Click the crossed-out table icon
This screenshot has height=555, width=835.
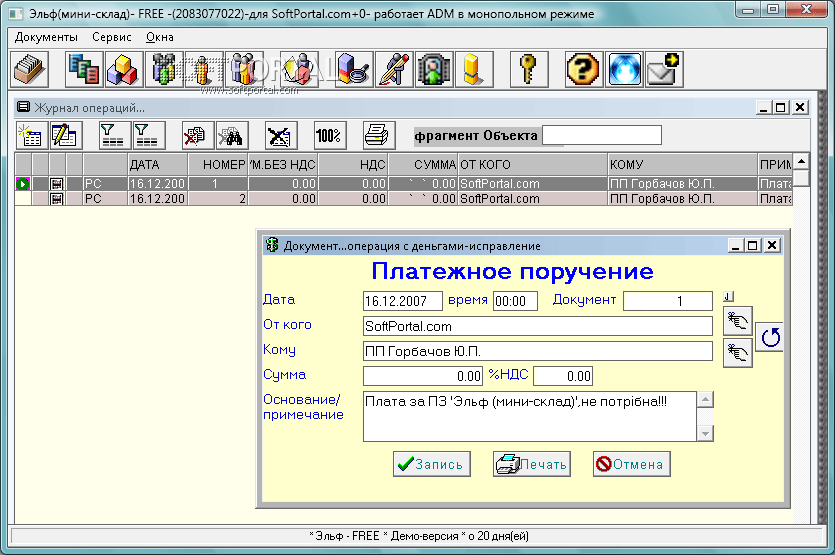coord(281,135)
